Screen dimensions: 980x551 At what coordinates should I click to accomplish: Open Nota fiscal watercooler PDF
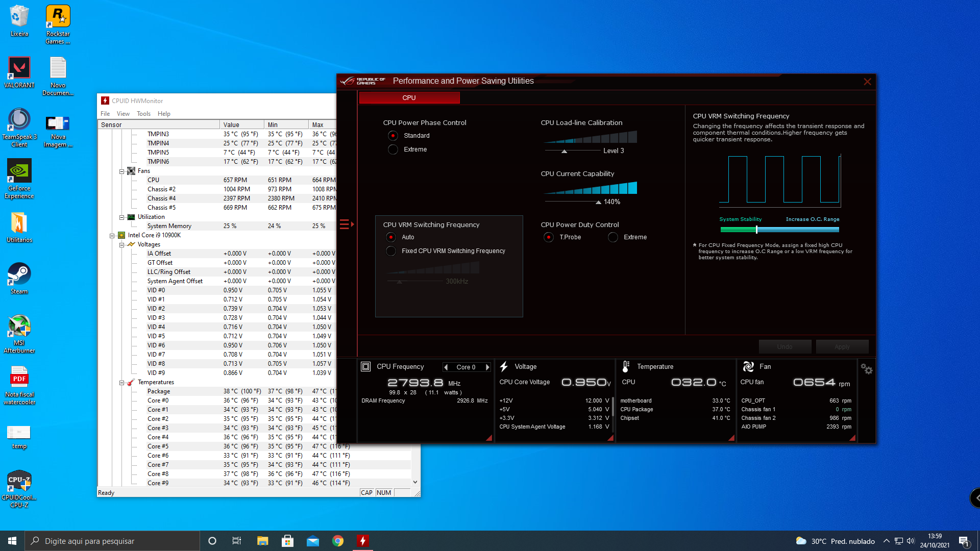(x=19, y=385)
